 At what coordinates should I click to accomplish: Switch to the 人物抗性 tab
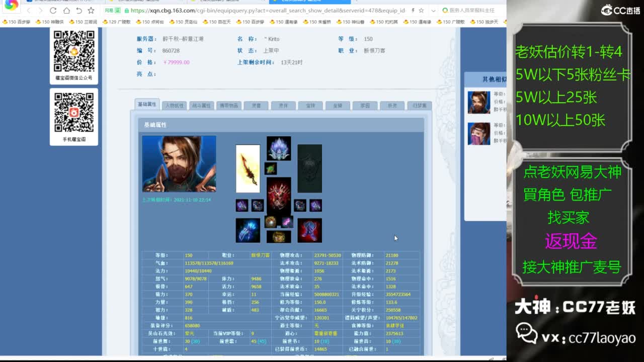click(x=175, y=106)
